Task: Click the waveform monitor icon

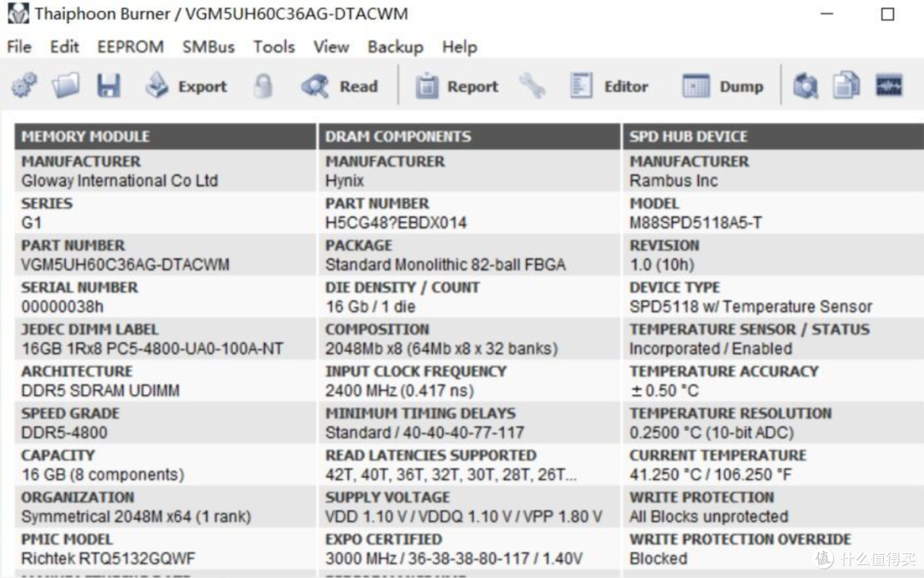Action: (889, 86)
